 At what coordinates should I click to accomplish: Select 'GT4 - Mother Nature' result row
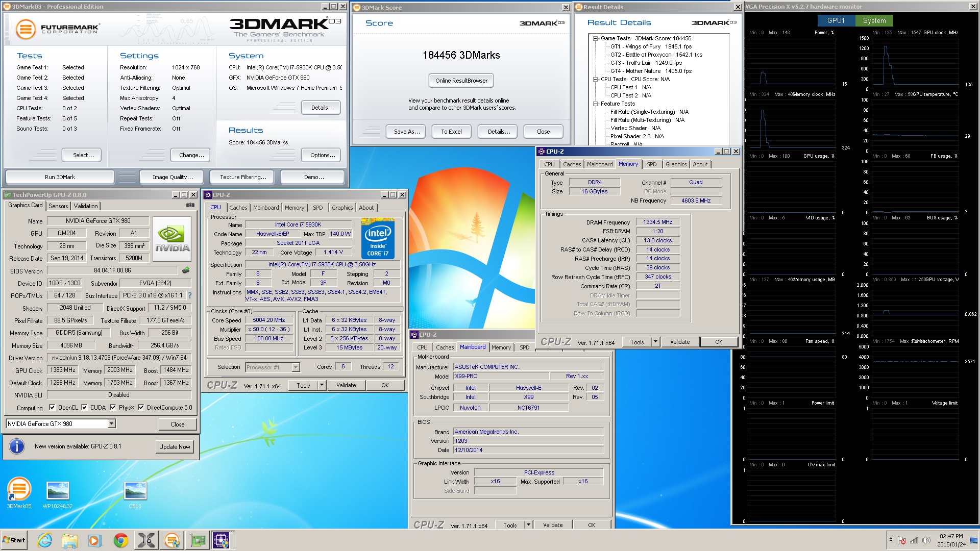click(651, 71)
